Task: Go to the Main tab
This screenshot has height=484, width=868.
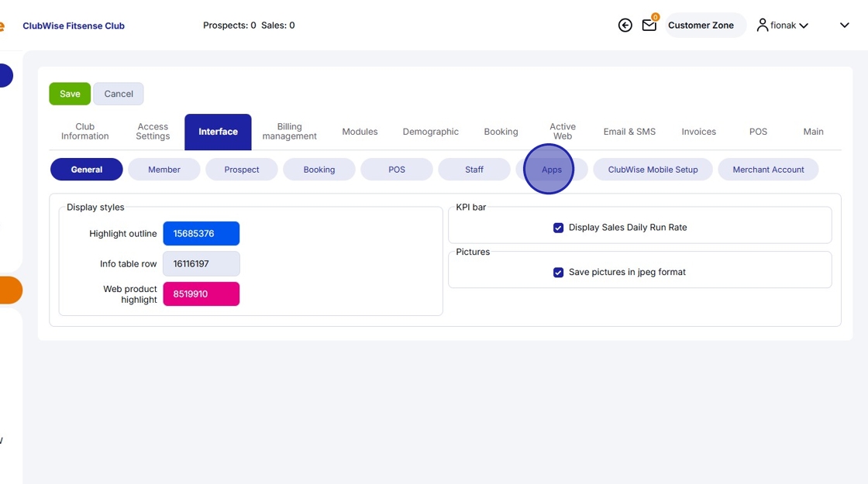Action: pyautogui.click(x=813, y=132)
